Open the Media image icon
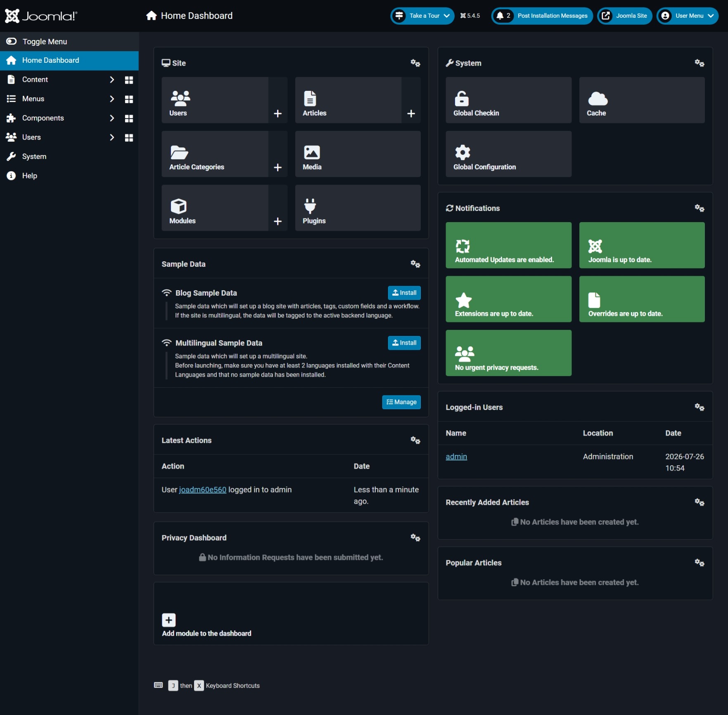The image size is (728, 715). [x=312, y=152]
